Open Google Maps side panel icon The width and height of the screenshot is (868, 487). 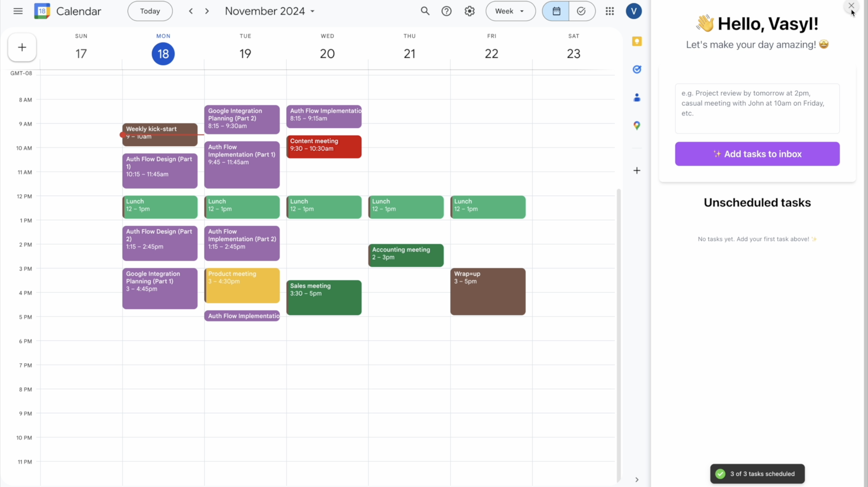point(636,126)
